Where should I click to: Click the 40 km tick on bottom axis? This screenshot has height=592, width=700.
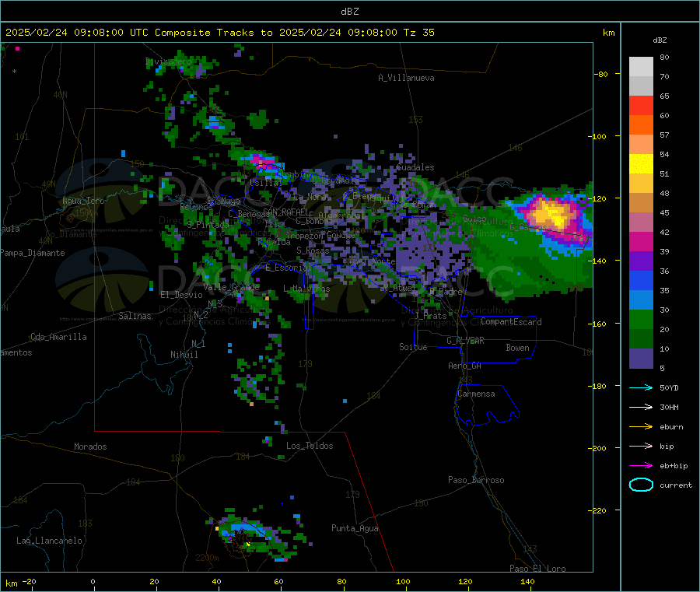[216, 582]
